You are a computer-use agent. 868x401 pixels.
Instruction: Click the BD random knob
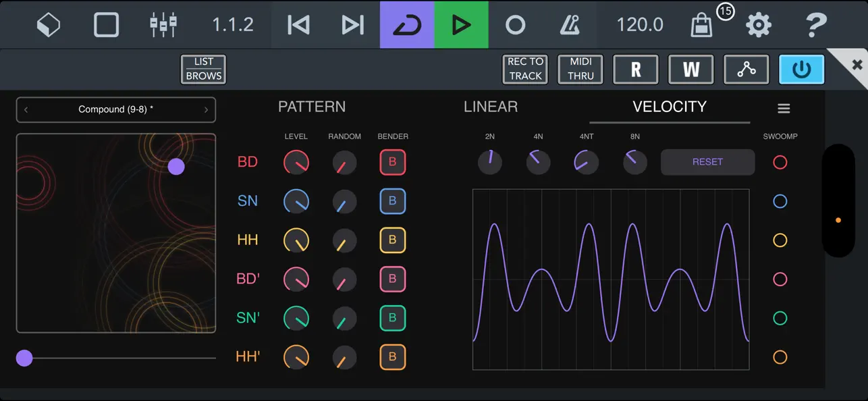point(344,163)
